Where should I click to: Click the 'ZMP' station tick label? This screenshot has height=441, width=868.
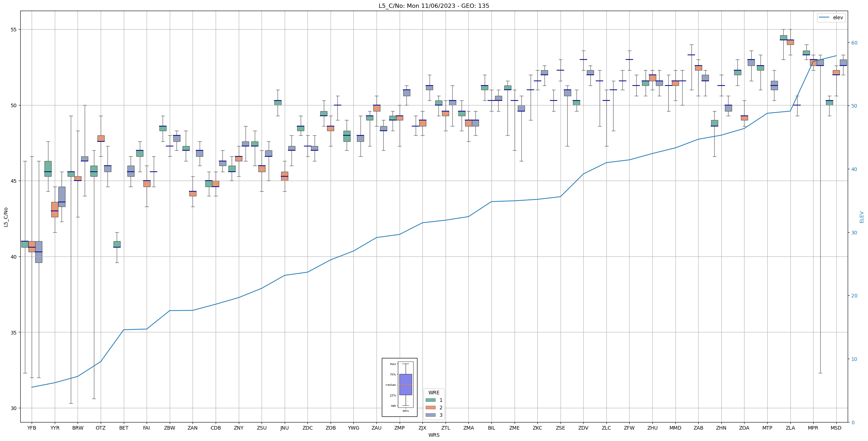[399, 428]
